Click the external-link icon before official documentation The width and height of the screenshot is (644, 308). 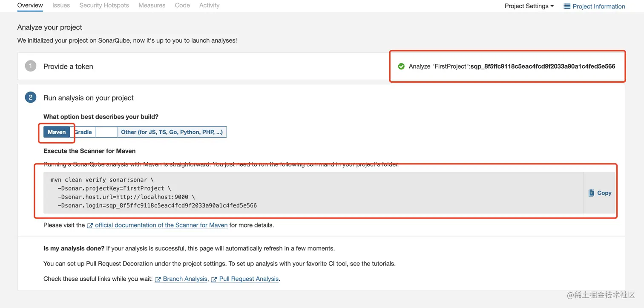click(90, 225)
